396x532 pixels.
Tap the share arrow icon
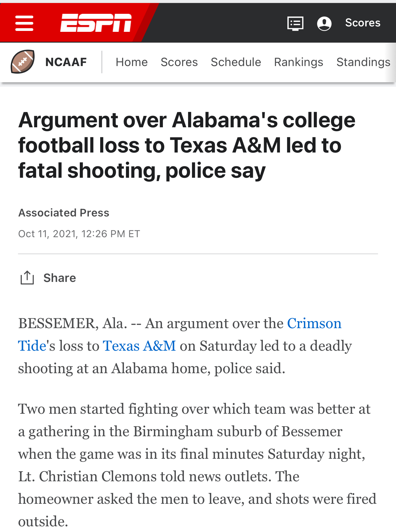(x=27, y=278)
